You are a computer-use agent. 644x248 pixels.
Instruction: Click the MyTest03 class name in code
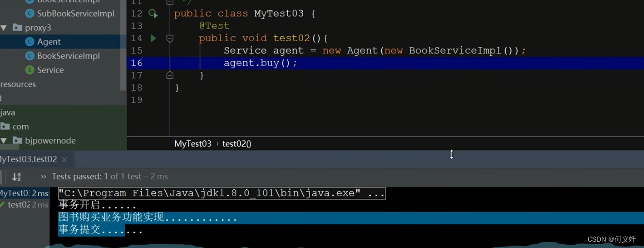point(279,14)
